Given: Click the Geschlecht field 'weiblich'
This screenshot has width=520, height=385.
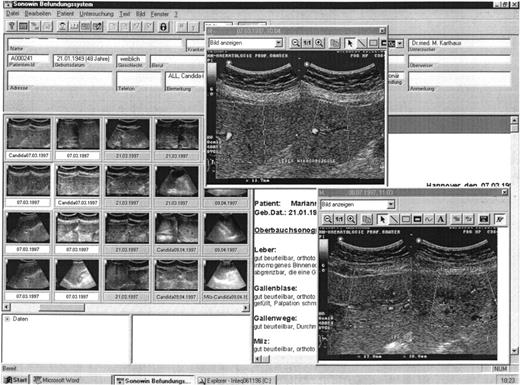Looking at the screenshot, I should click(131, 59).
